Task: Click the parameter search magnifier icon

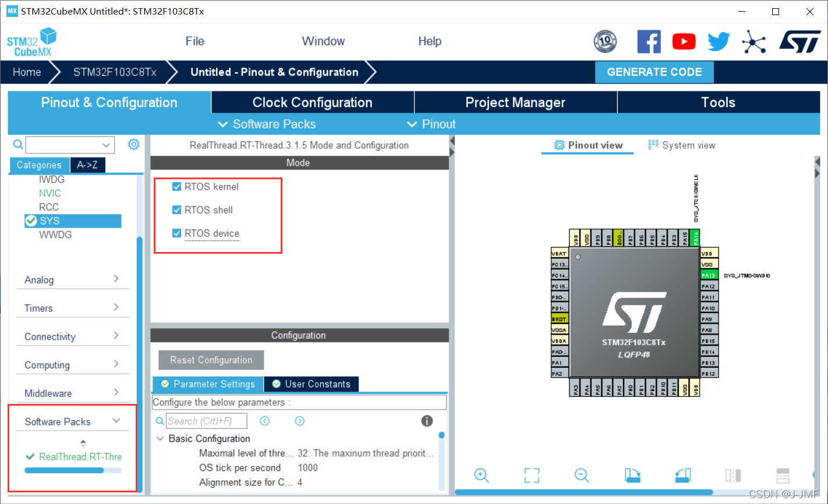Action: (x=160, y=421)
